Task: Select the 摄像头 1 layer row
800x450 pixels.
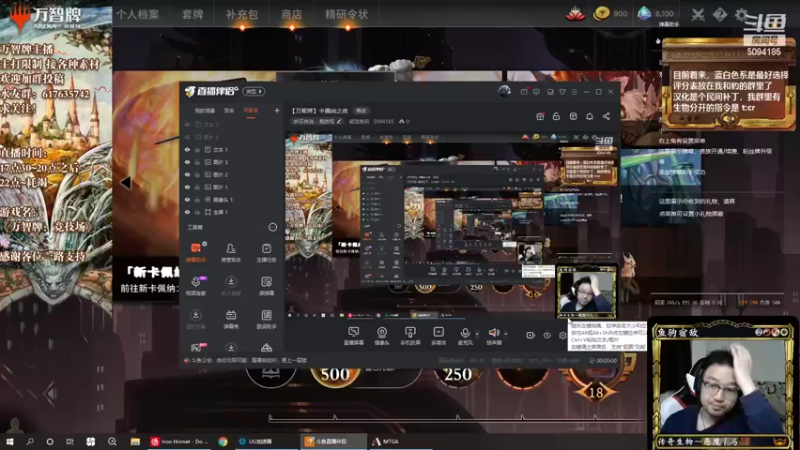Action: click(230, 199)
